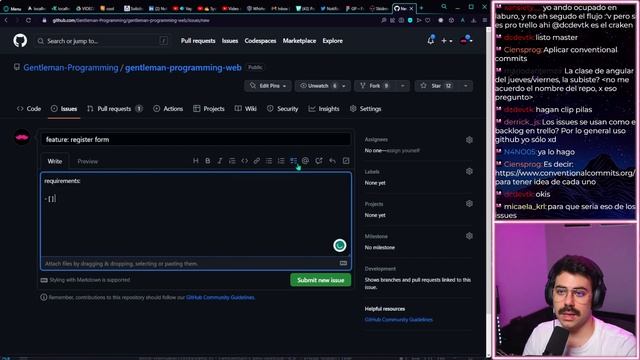This screenshot has width=640, height=360.
Task: Open Projects sidebar settings gear
Action: (x=469, y=204)
